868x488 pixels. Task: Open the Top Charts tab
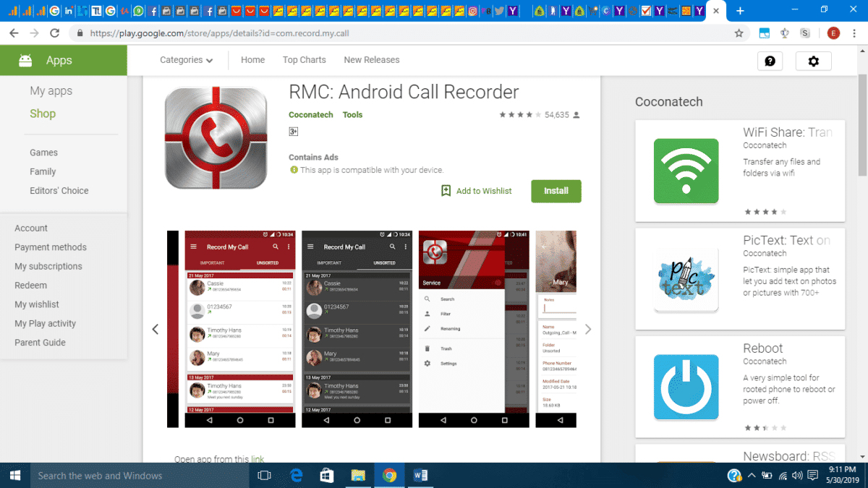(304, 60)
